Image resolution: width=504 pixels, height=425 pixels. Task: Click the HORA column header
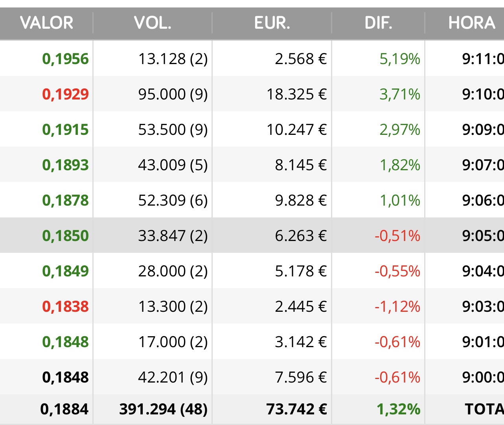point(472,23)
